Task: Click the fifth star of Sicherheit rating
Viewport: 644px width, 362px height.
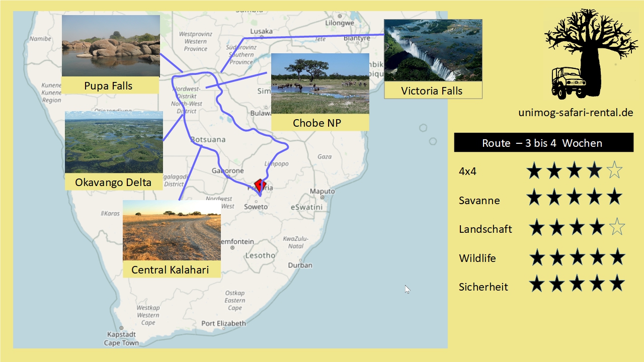Action: [617, 284]
